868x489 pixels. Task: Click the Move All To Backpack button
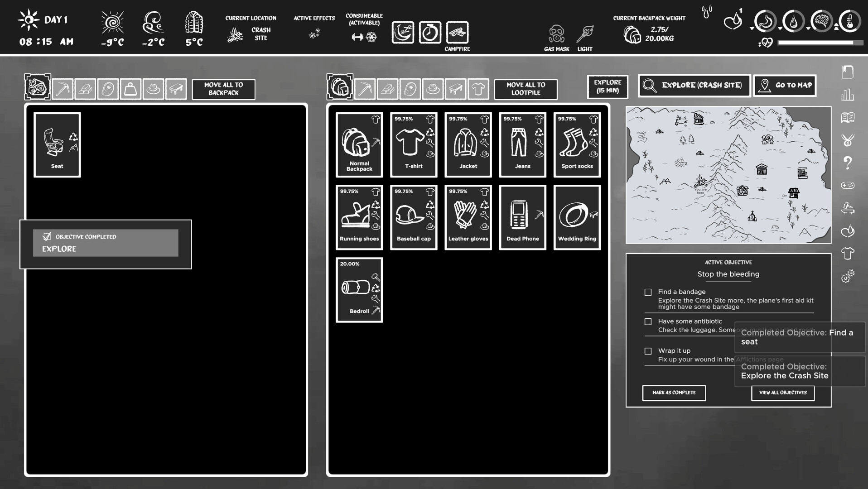[224, 89]
